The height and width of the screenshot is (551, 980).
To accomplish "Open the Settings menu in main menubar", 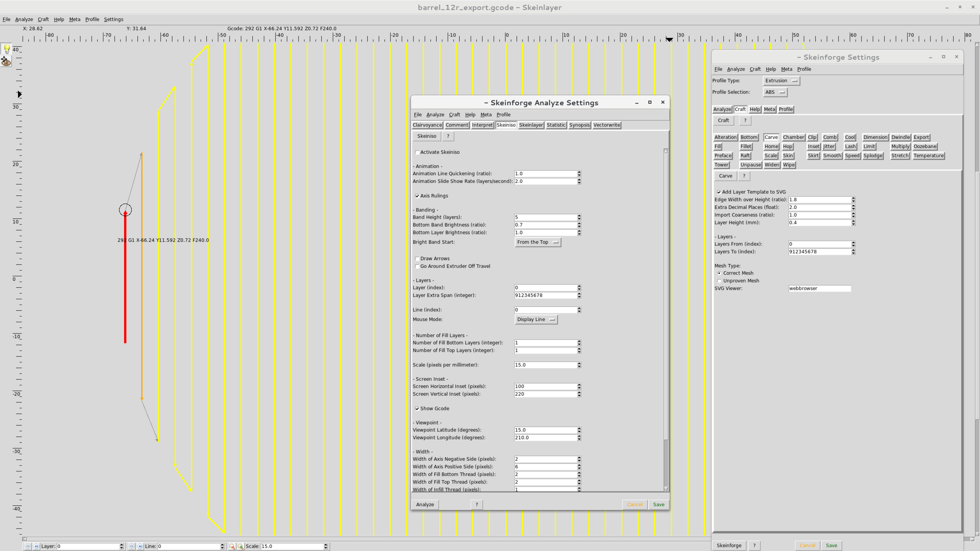I will pyautogui.click(x=113, y=19).
